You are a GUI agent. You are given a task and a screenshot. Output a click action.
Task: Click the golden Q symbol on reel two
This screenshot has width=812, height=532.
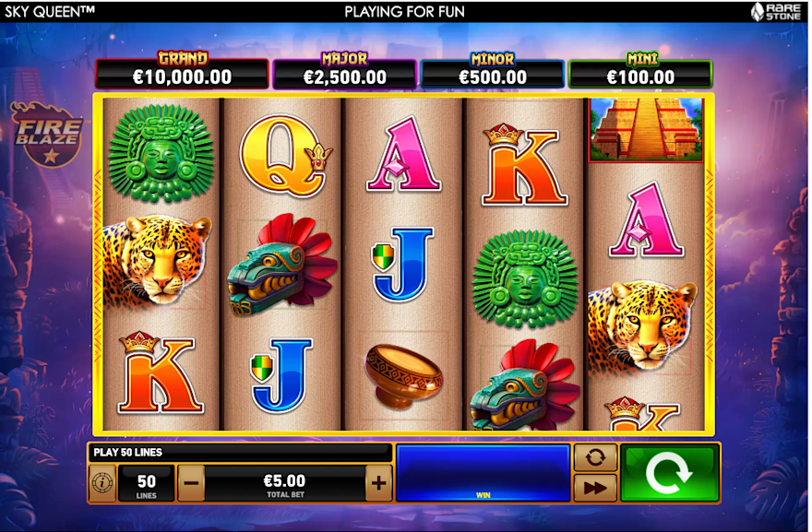(x=286, y=156)
